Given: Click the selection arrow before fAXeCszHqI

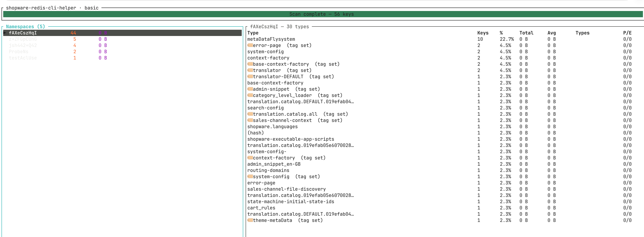Looking at the screenshot, I should click(5, 33).
